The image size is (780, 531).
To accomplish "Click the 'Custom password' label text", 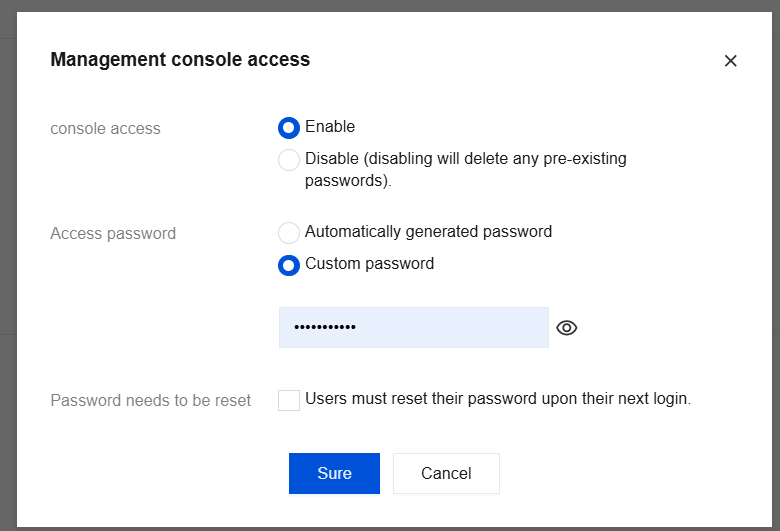I will click(369, 265).
